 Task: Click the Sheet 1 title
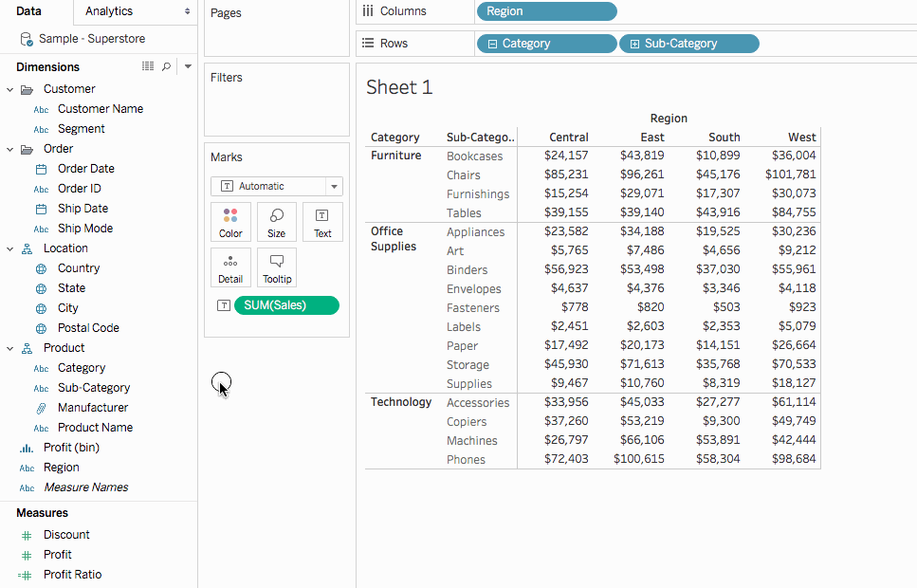pos(399,84)
